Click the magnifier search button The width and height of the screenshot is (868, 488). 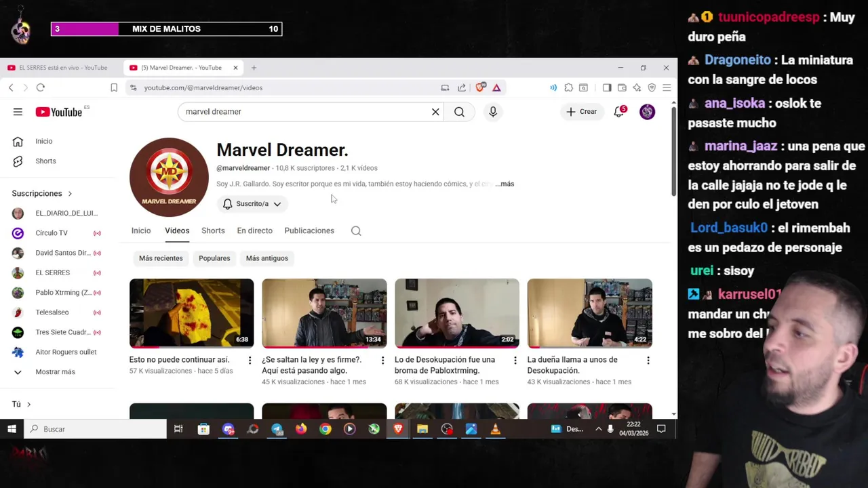(459, 112)
